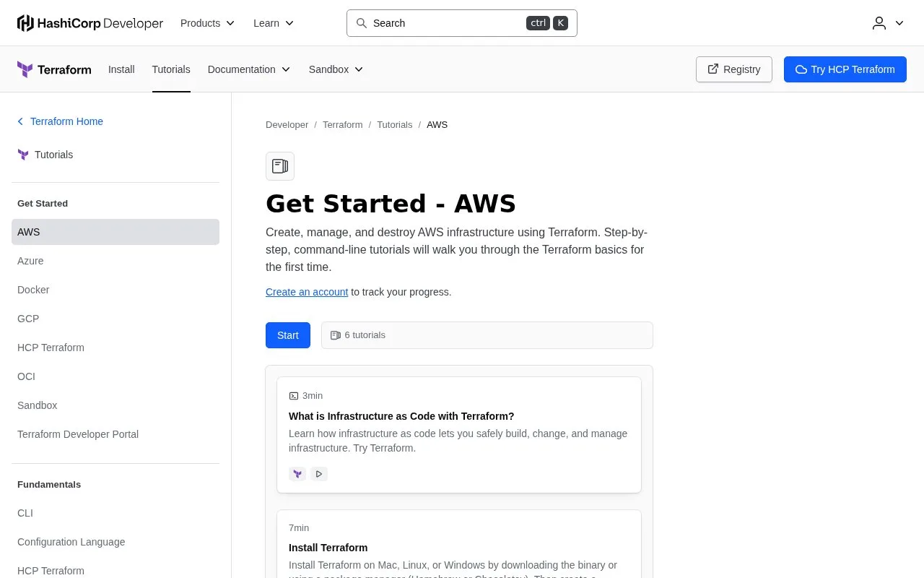Image resolution: width=924 pixels, height=578 pixels.
Task: Click the terminal icon next to 3min
Action: coord(294,396)
